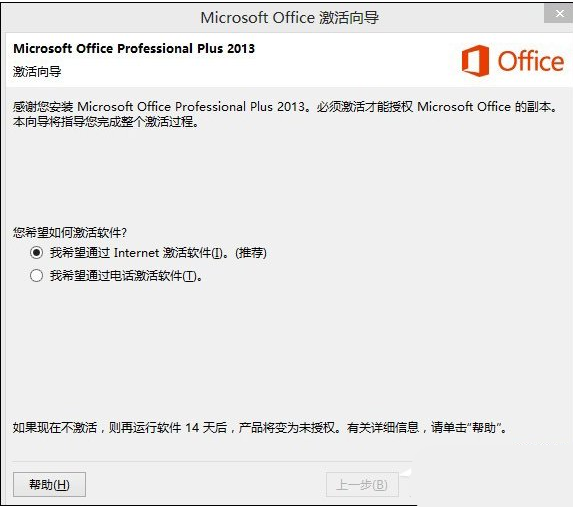Click the "您希望如何激活软件?" question text
The image size is (573, 507).
(x=70, y=232)
